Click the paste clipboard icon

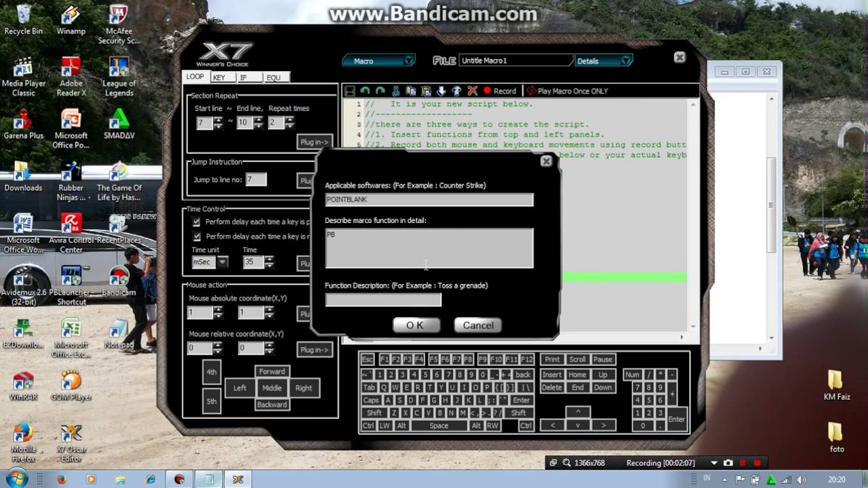pyautogui.click(x=426, y=91)
